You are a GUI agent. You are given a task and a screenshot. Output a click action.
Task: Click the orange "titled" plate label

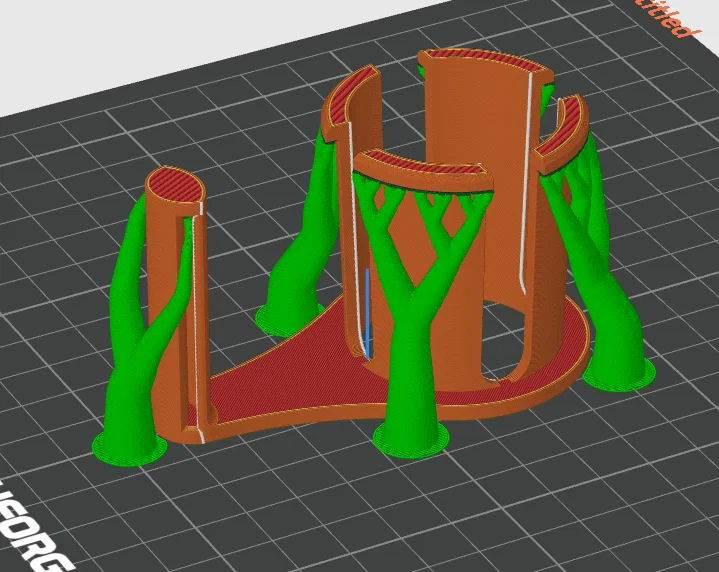[672, 19]
